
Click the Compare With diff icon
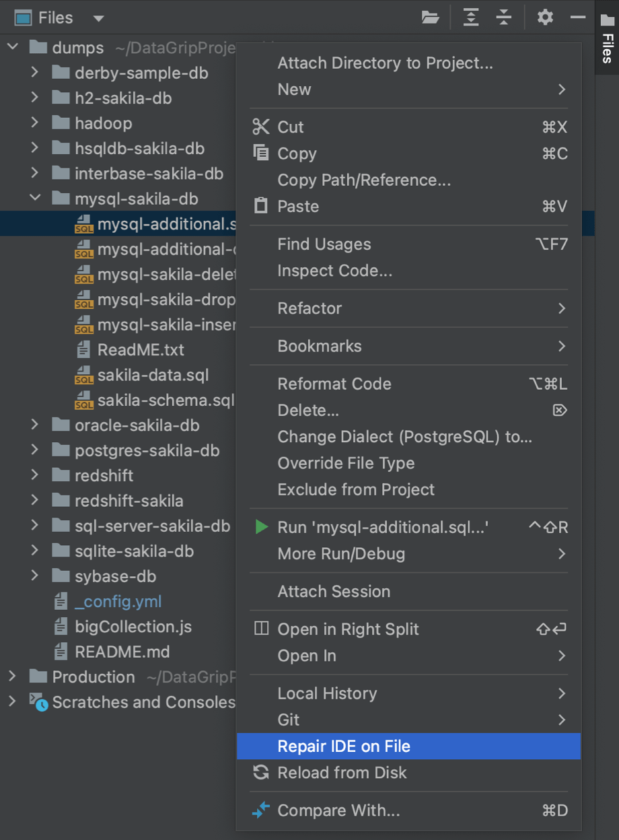click(x=261, y=810)
